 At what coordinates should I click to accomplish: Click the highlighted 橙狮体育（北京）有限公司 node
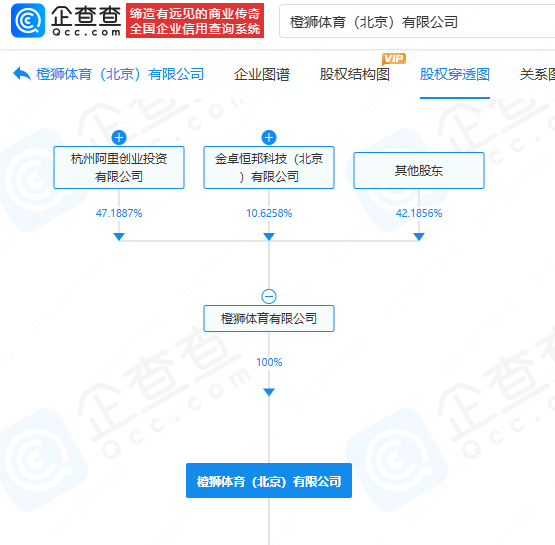[269, 481]
